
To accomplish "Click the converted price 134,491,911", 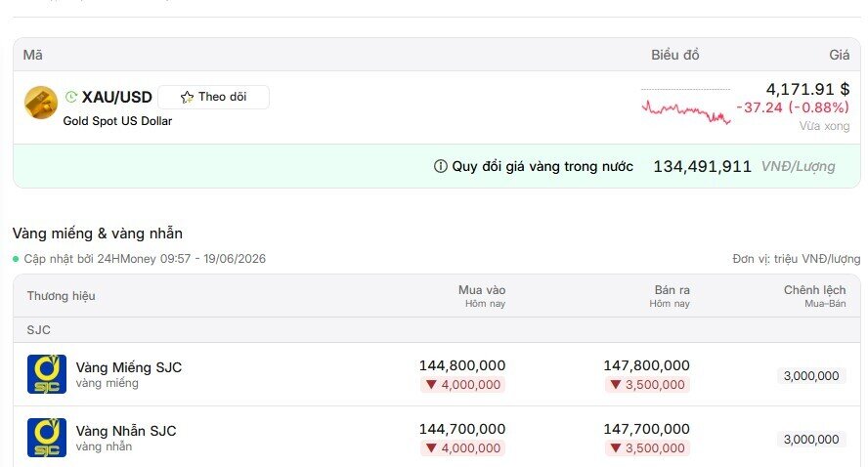I will point(702,166).
